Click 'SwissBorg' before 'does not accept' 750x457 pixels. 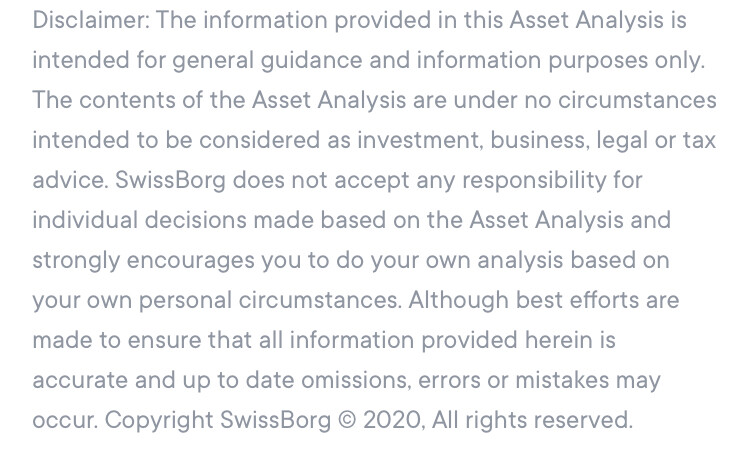170,181
